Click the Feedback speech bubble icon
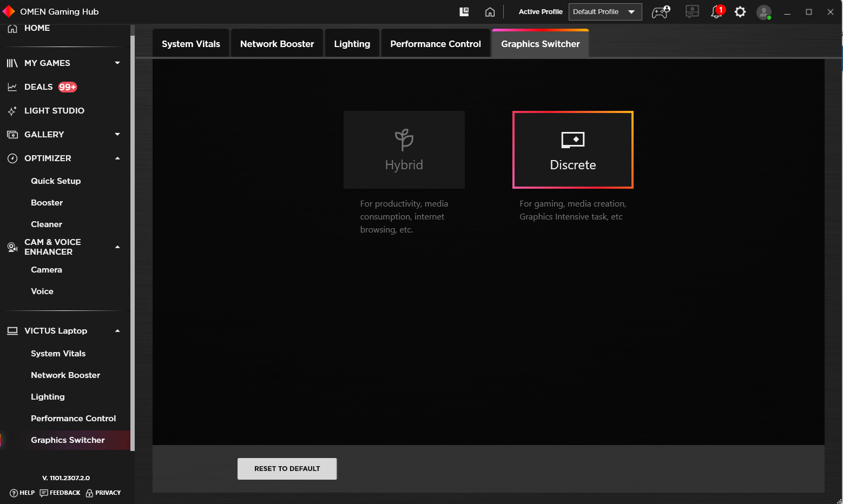 pos(44,493)
